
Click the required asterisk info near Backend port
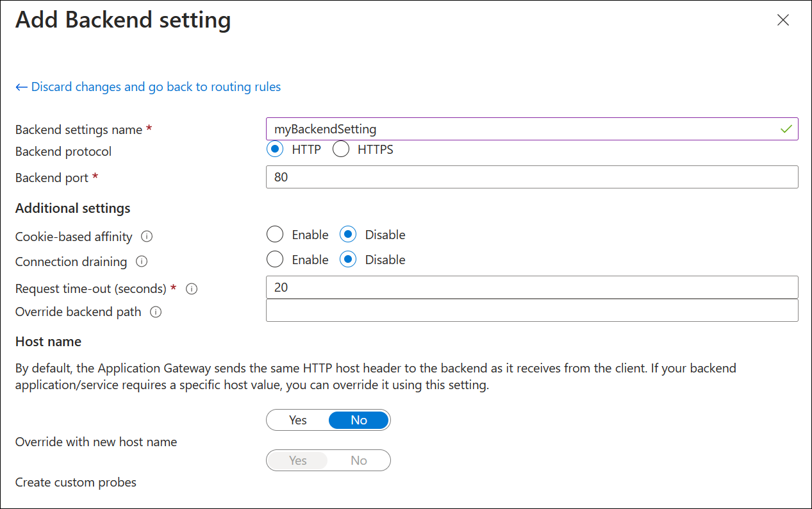click(x=94, y=177)
